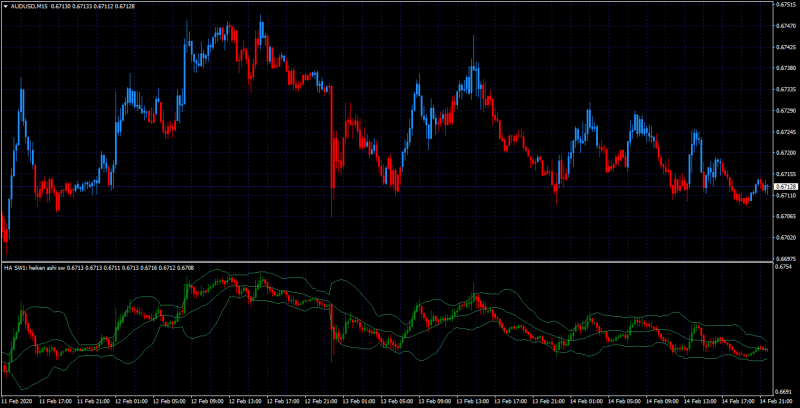Click the 12 Feb 13:00 time label
The image size is (800, 408).
click(x=243, y=400)
